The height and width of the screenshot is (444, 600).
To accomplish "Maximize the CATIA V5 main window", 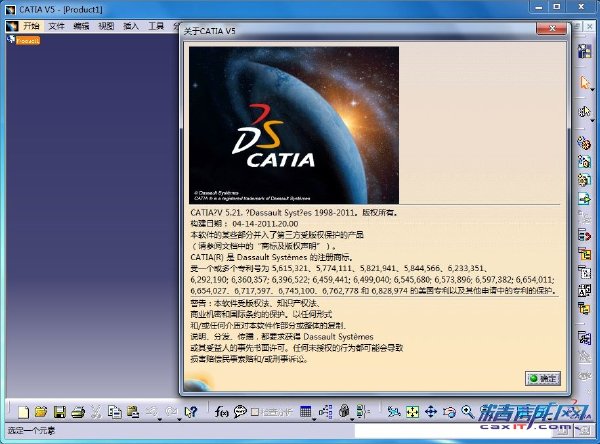I will (x=557, y=7).
